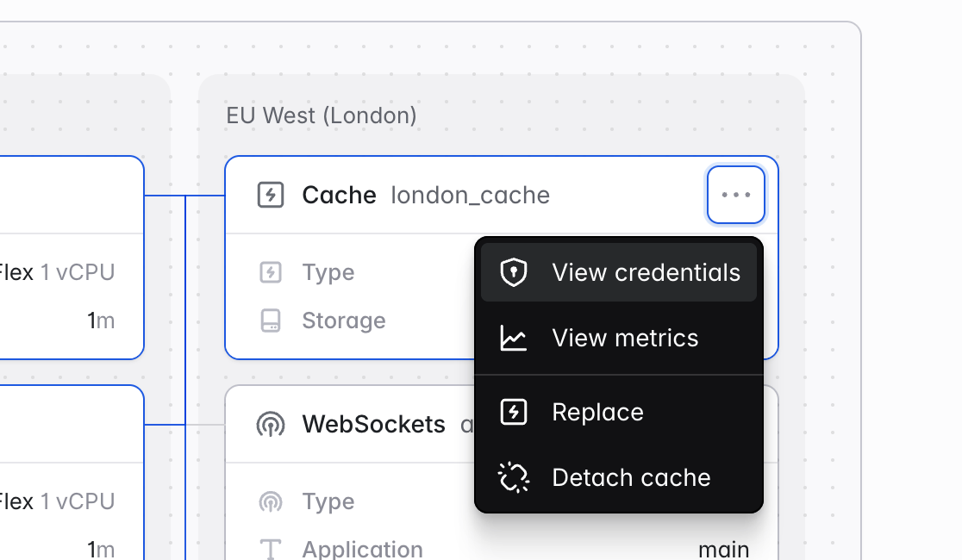The height and width of the screenshot is (560, 962).
Task: Click the WebSockets broadcast icon
Action: tap(271, 425)
